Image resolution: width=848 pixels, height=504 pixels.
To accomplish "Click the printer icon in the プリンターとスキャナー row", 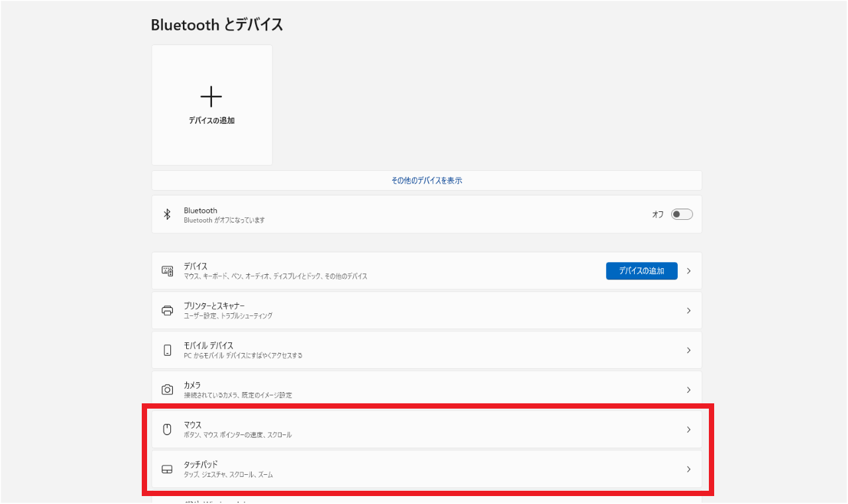I will point(167,311).
